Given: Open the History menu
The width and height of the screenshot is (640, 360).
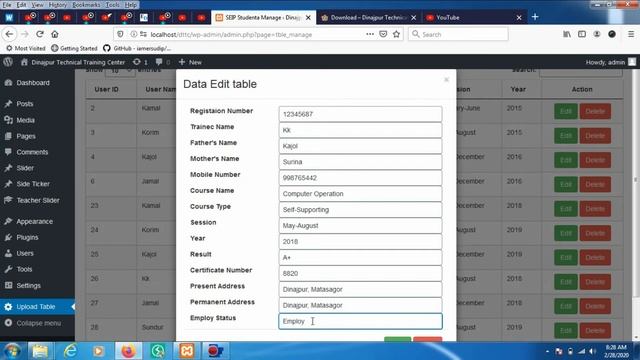Looking at the screenshot, I should point(58,5).
